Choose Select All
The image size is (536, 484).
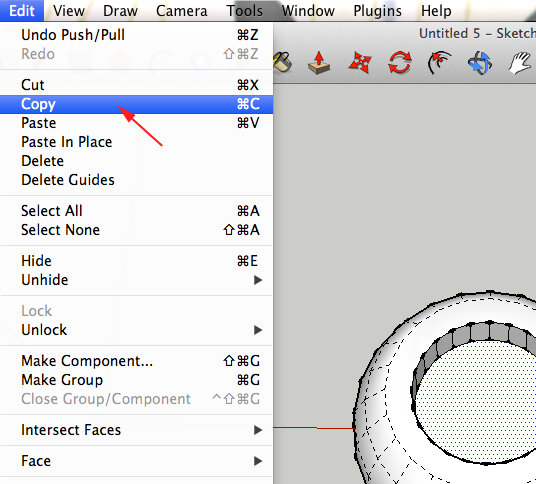tap(136, 211)
